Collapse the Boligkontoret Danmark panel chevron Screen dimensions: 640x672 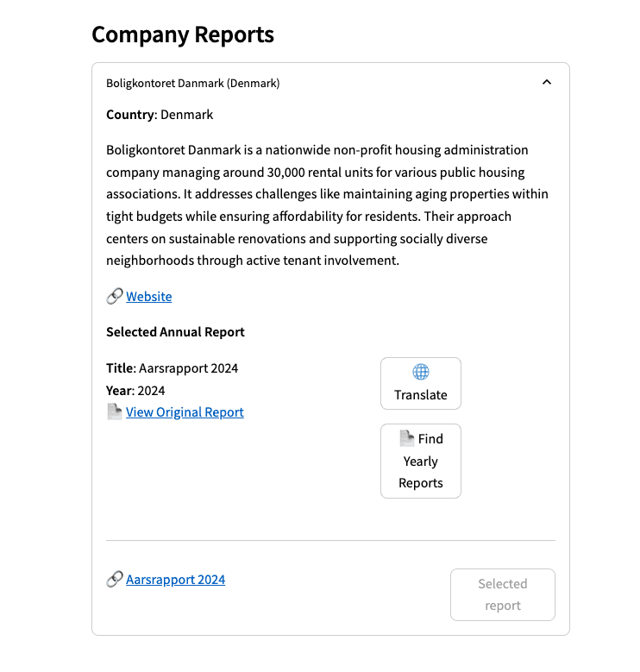pyautogui.click(x=546, y=82)
